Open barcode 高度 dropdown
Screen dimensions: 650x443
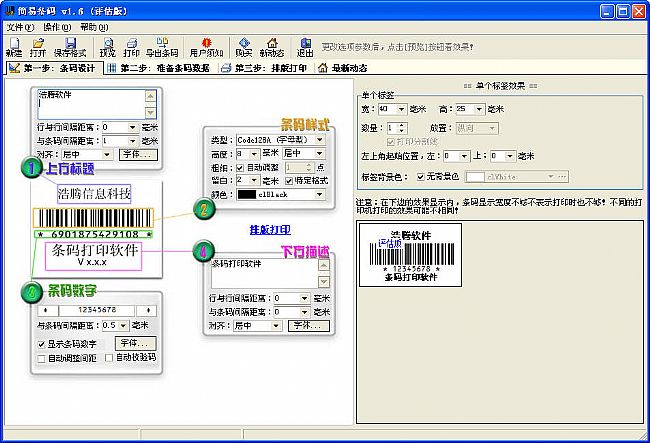coord(254,154)
